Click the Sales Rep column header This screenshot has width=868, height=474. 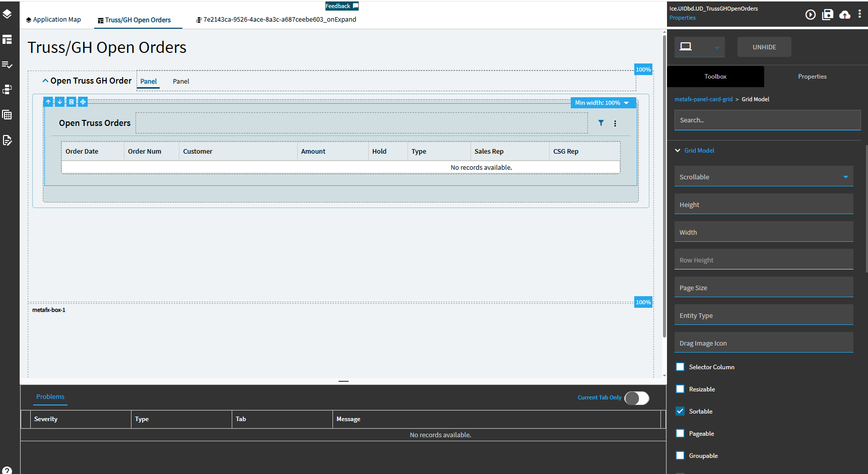coord(510,151)
